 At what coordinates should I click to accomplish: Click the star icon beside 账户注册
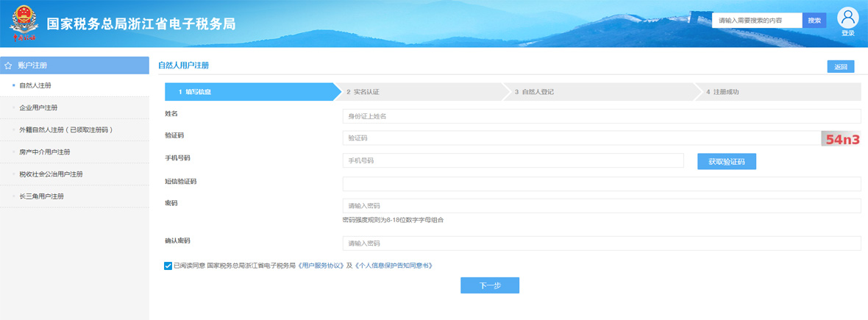(8, 65)
